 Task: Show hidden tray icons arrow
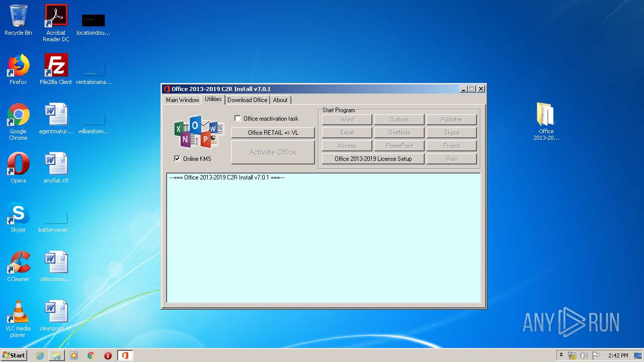click(x=561, y=355)
